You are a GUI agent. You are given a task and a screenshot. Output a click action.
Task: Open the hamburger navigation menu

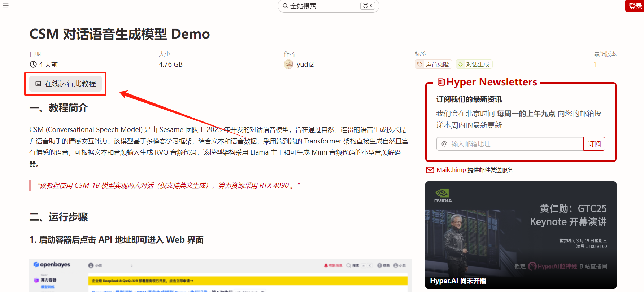tap(5, 6)
